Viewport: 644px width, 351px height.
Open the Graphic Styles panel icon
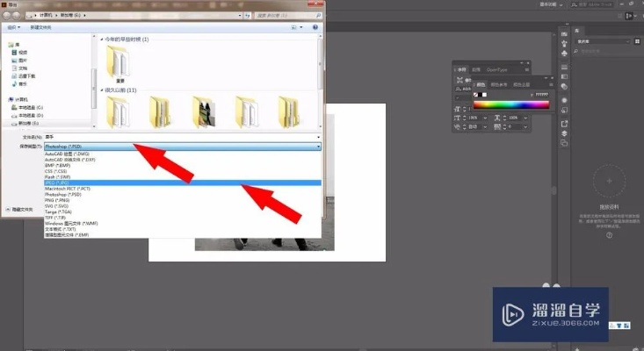pos(564,110)
